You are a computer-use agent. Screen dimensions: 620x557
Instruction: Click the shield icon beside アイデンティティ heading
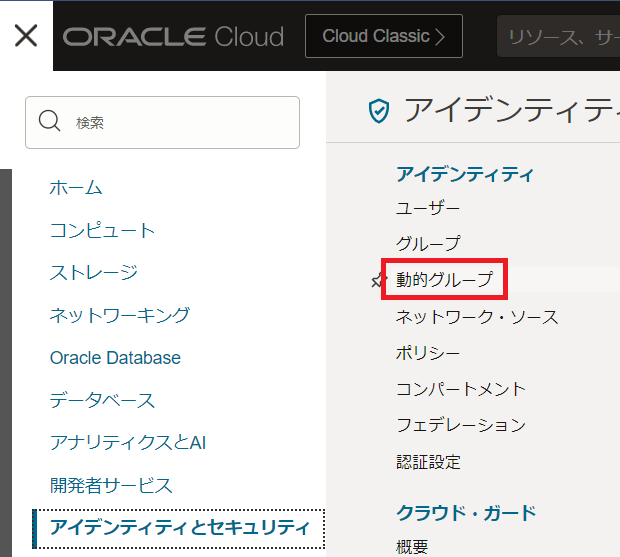(379, 111)
